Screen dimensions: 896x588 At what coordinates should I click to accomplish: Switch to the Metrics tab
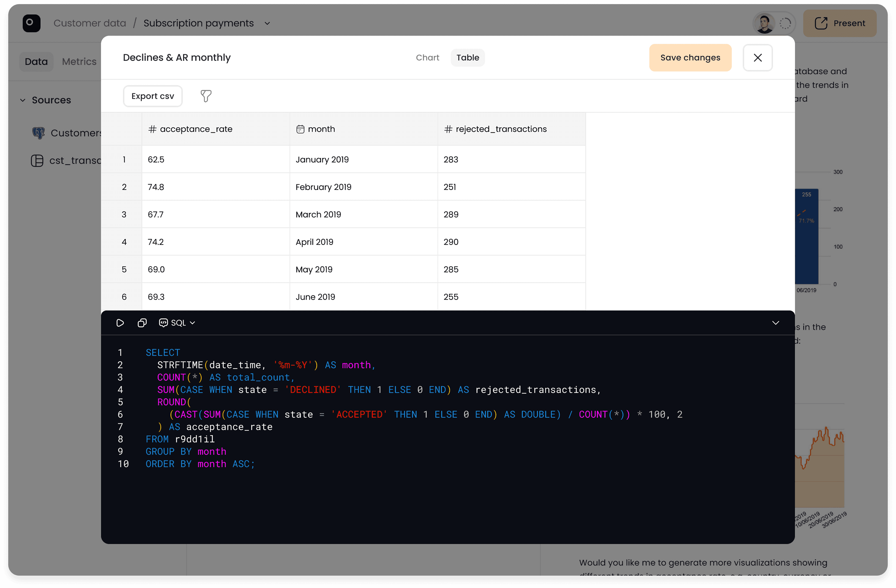point(79,61)
